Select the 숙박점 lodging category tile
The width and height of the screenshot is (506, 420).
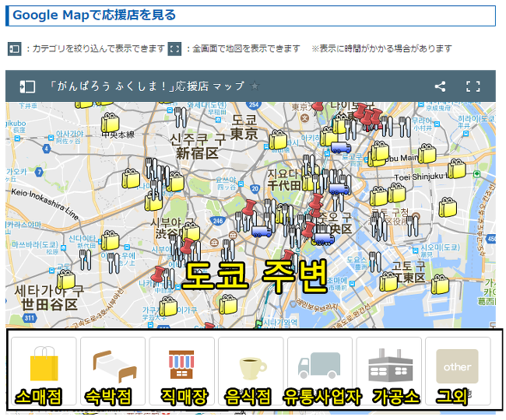click(x=113, y=371)
